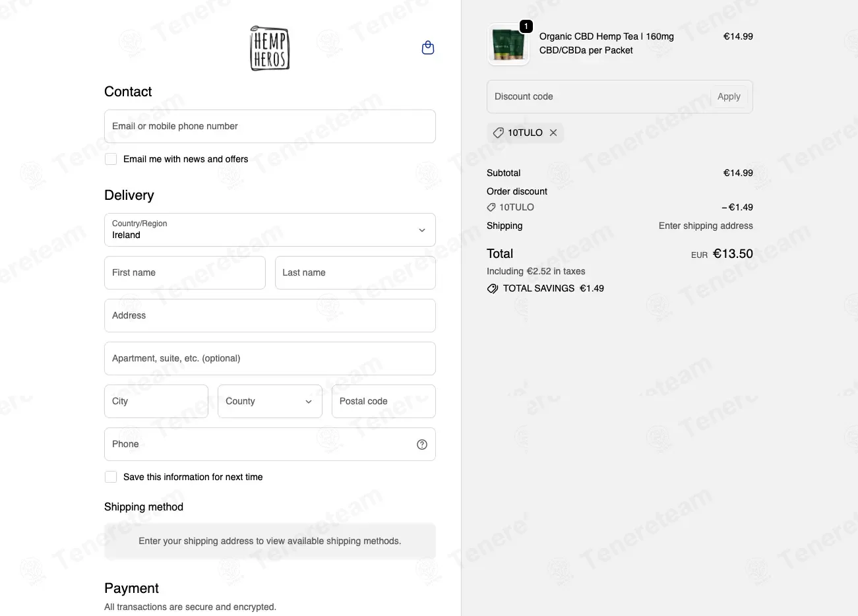Open the shopping bag cart icon
This screenshot has height=616, width=858.
click(428, 47)
